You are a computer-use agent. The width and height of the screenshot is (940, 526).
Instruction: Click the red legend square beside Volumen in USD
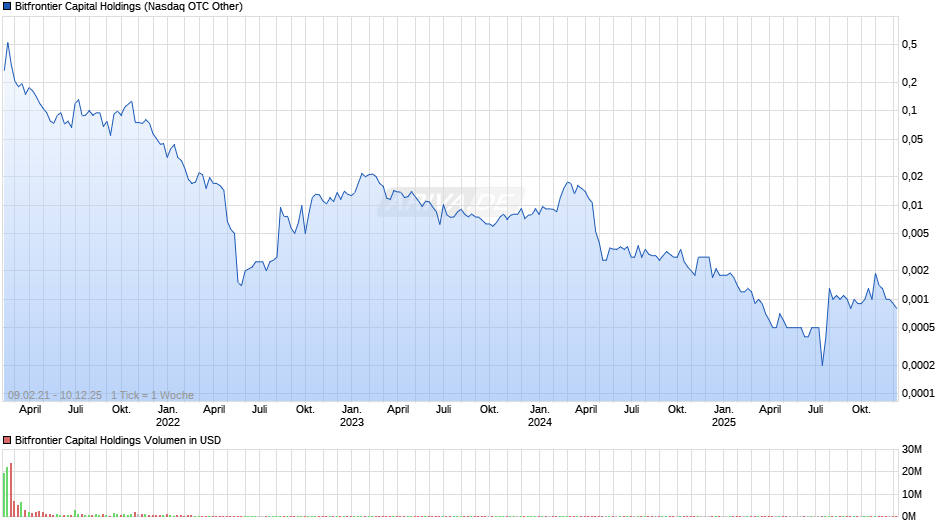click(x=7, y=440)
